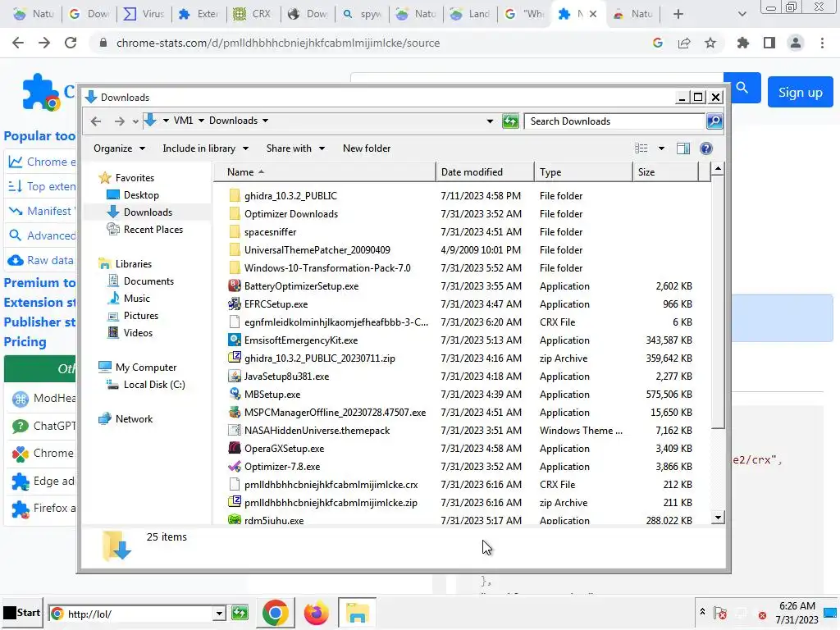The width and height of the screenshot is (840, 630).
Task: Open the Pricing link in chrome-stats sidebar
Action: click(25, 342)
